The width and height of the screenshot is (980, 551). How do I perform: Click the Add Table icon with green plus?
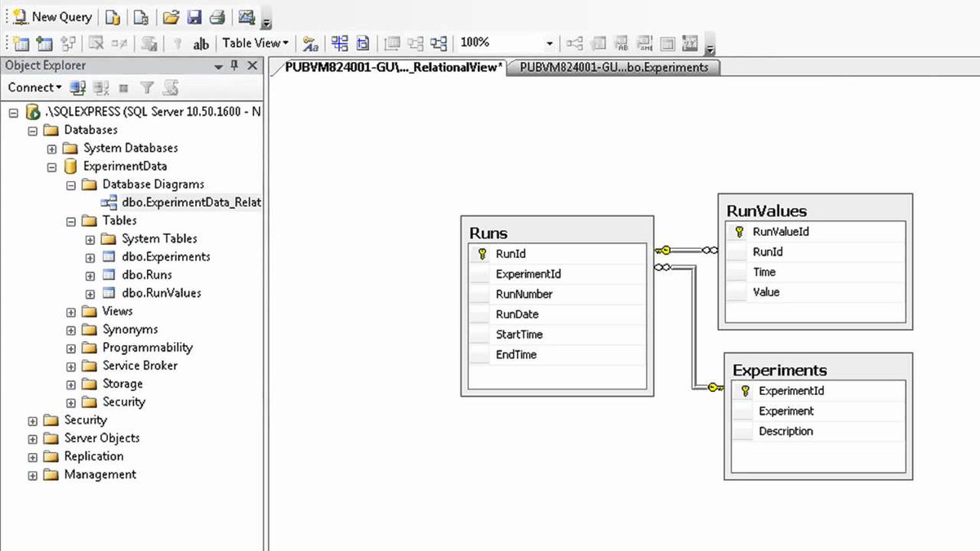[45, 43]
